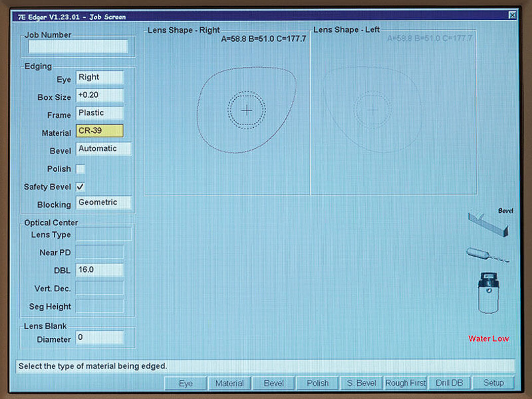Click the Rough First button
Viewport: 532px width, 399px height.
(x=405, y=383)
